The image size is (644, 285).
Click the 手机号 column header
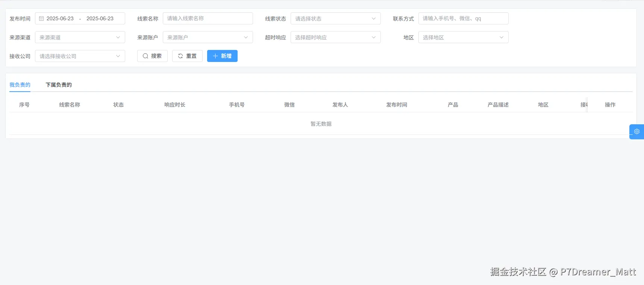point(237,105)
